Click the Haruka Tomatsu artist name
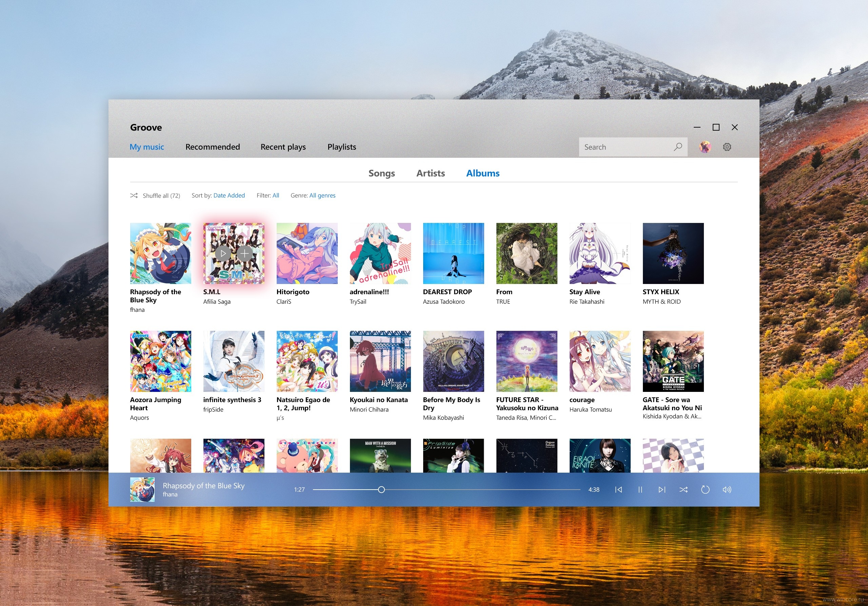This screenshot has width=868, height=606. 591,409
